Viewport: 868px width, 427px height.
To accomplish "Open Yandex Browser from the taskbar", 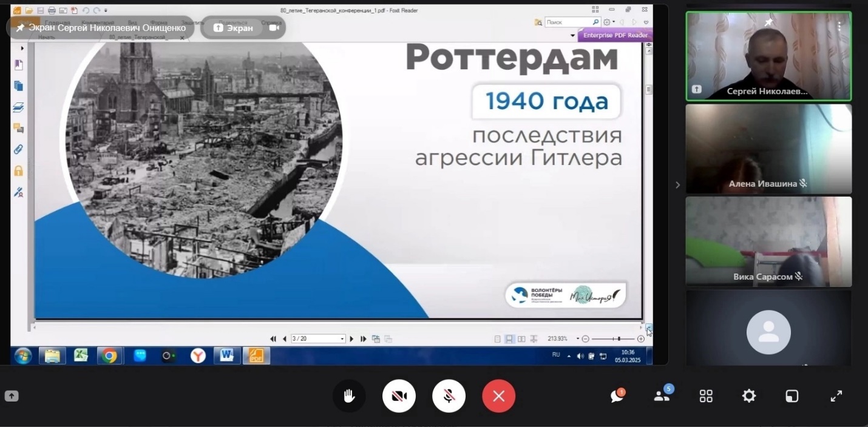I will [x=198, y=355].
